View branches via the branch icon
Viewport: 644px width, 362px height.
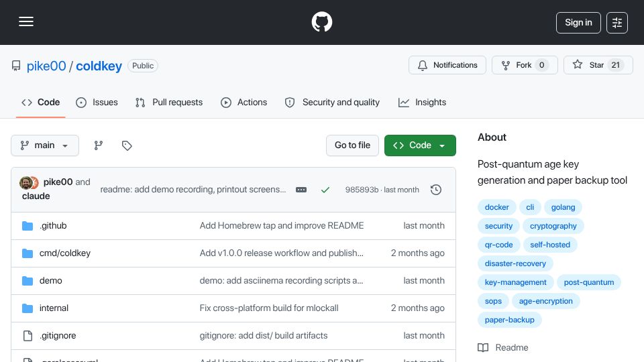click(98, 145)
